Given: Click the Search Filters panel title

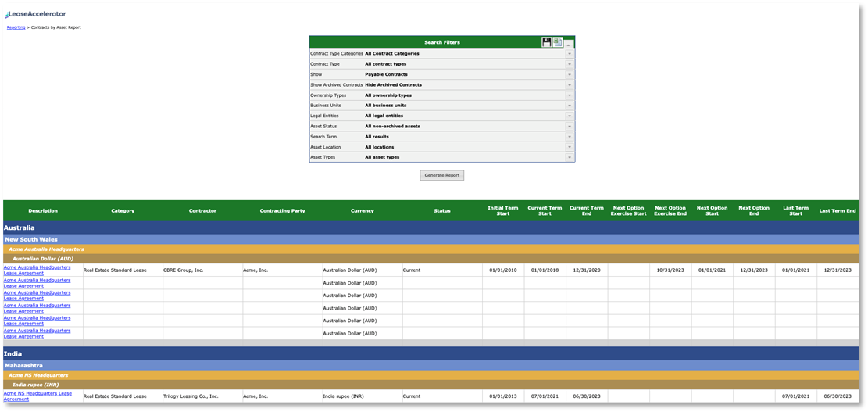Looking at the screenshot, I should 441,43.
